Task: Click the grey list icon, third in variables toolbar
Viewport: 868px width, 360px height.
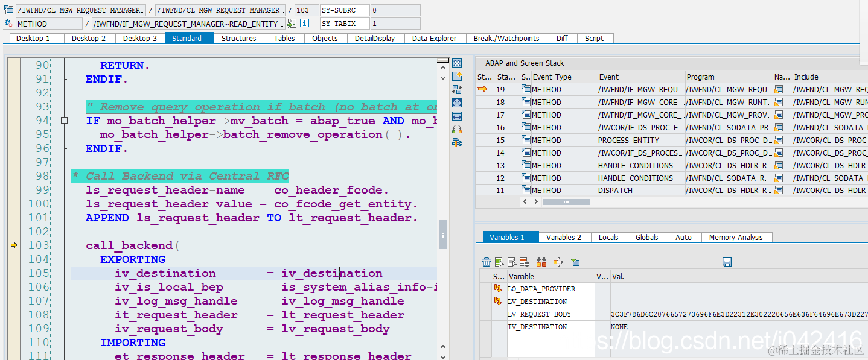Action: tap(512, 262)
